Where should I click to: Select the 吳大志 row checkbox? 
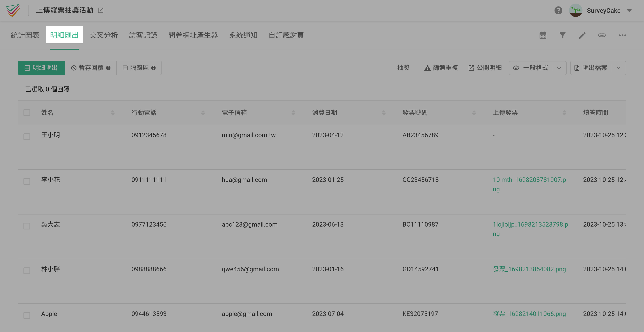pyautogui.click(x=27, y=226)
